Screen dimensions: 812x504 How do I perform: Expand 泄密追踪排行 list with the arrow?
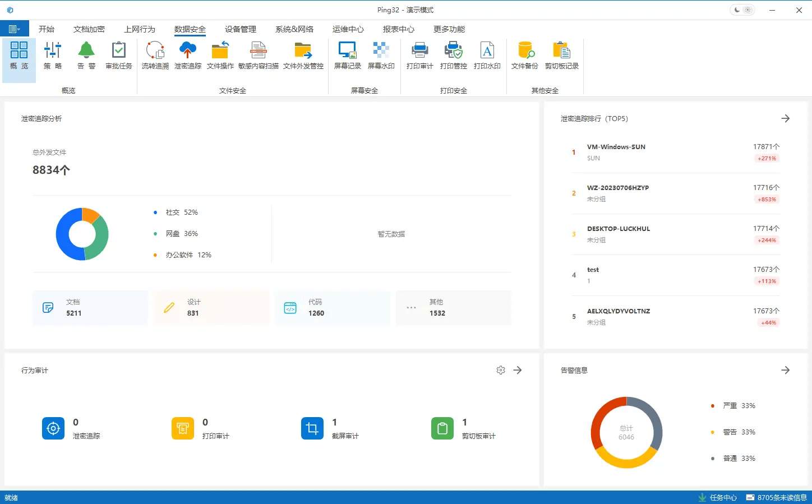click(785, 119)
